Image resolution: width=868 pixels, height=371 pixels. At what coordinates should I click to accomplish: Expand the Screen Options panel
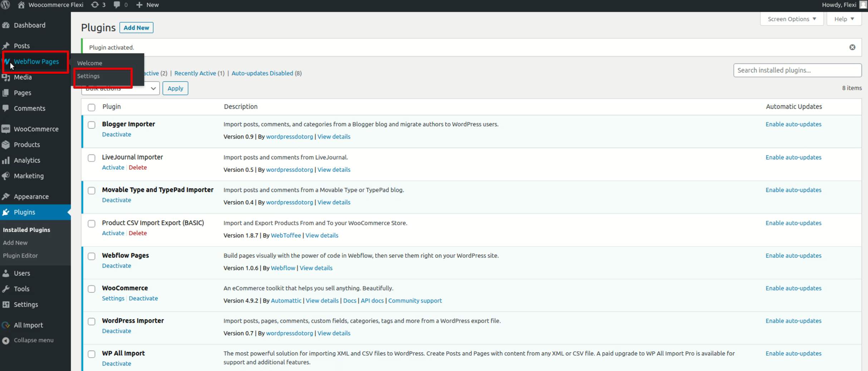(792, 19)
